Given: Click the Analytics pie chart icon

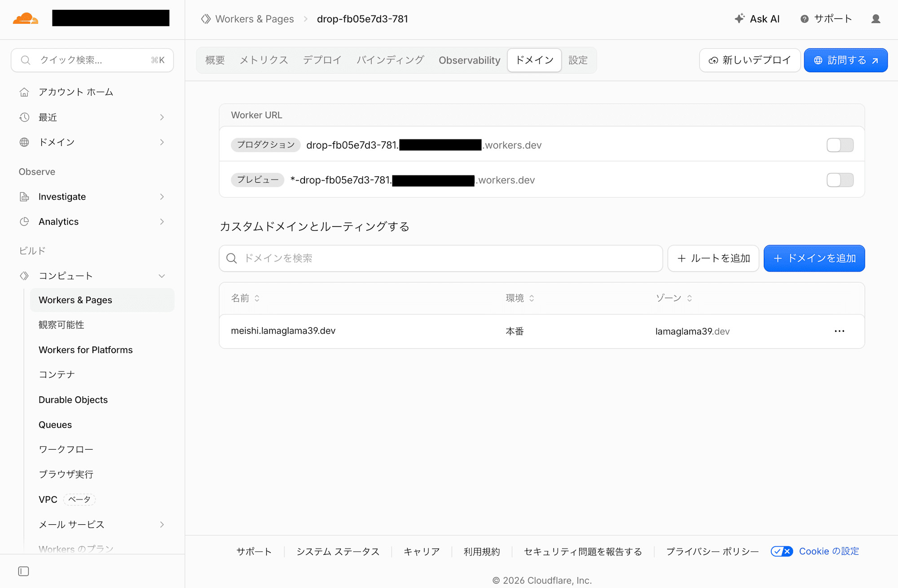Looking at the screenshot, I should (x=24, y=222).
